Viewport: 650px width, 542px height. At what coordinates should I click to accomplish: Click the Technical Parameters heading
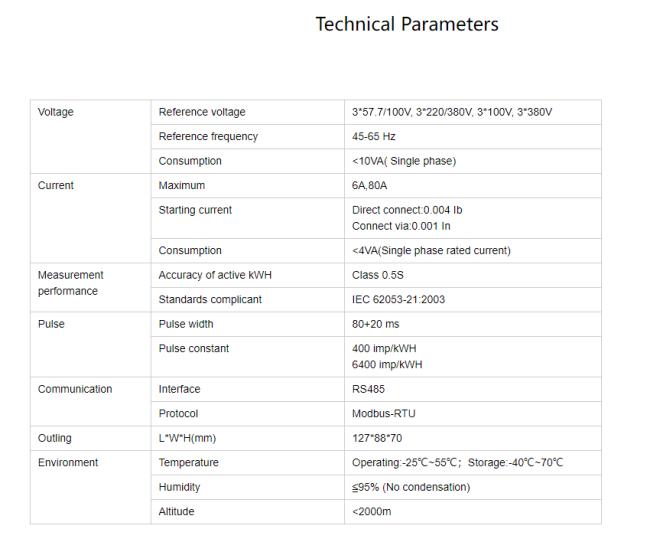pyautogui.click(x=406, y=24)
